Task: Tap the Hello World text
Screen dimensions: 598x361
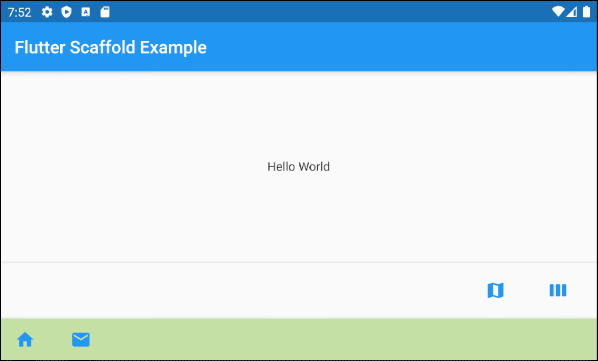Action: click(298, 167)
